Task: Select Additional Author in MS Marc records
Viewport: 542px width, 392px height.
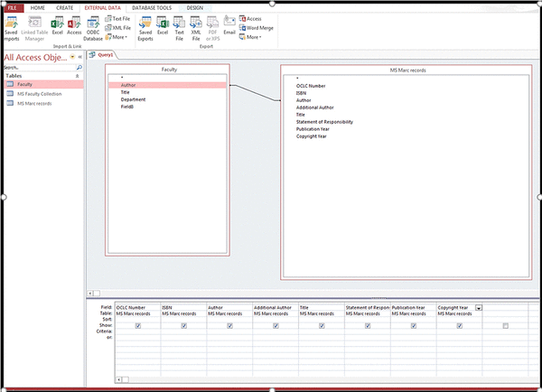Action: point(314,107)
